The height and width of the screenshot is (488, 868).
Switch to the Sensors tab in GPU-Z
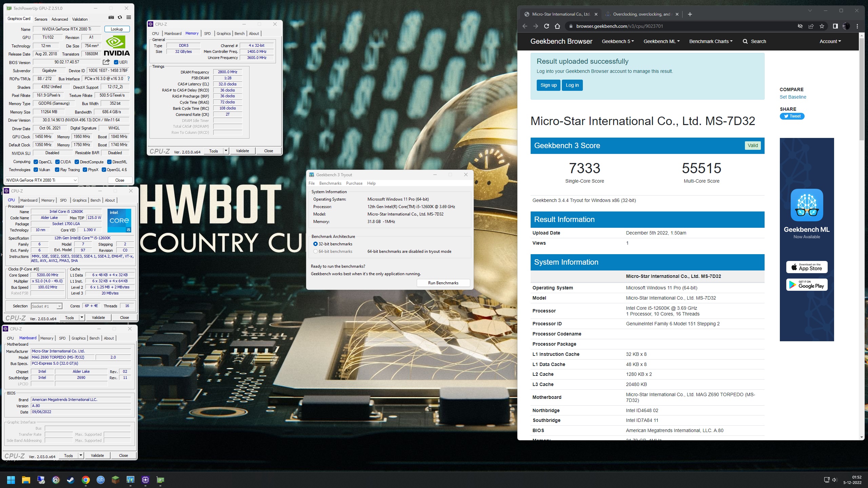(41, 19)
